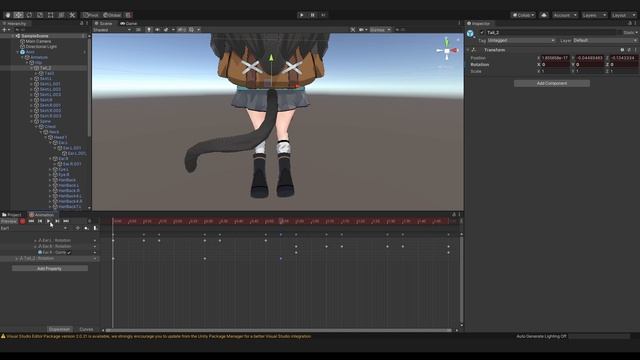The height and width of the screenshot is (360, 640).
Task: Toggle grid snapping icon in toolbar
Action: tap(129, 15)
